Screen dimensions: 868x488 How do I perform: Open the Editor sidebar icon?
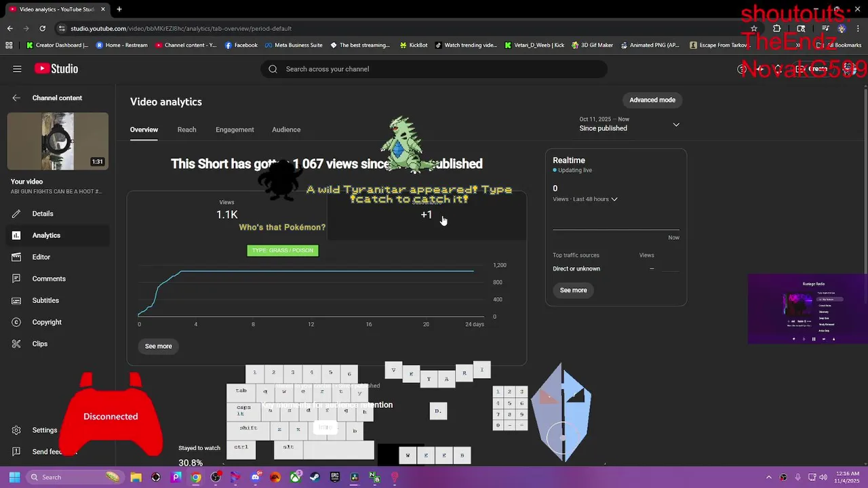click(16, 257)
